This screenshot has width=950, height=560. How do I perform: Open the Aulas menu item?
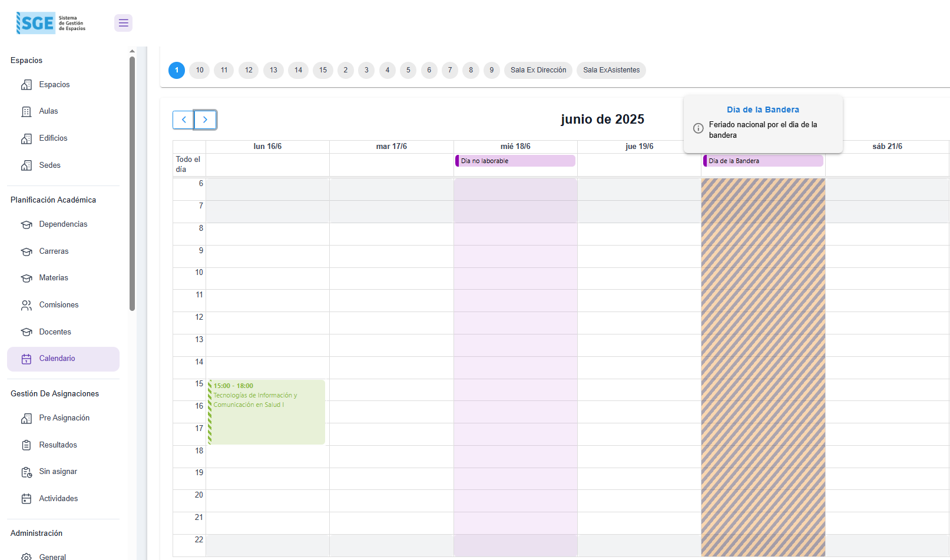pos(63,111)
